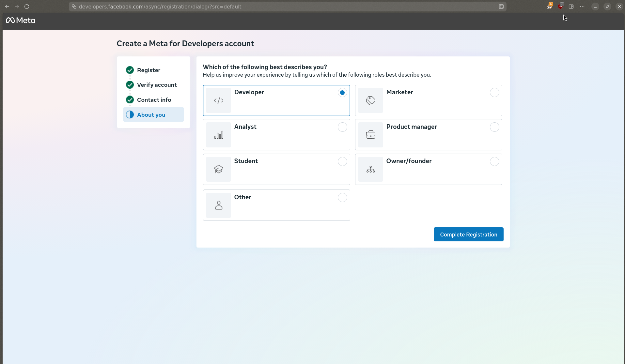Click the Product manager label text
Screen dimensions: 625x364
click(x=412, y=127)
